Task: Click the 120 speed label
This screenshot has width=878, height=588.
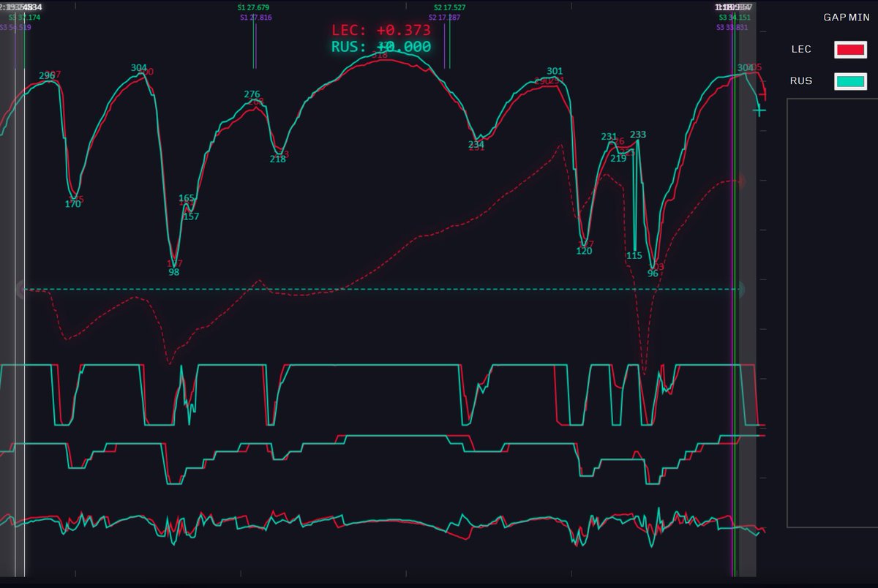Action: click(584, 251)
